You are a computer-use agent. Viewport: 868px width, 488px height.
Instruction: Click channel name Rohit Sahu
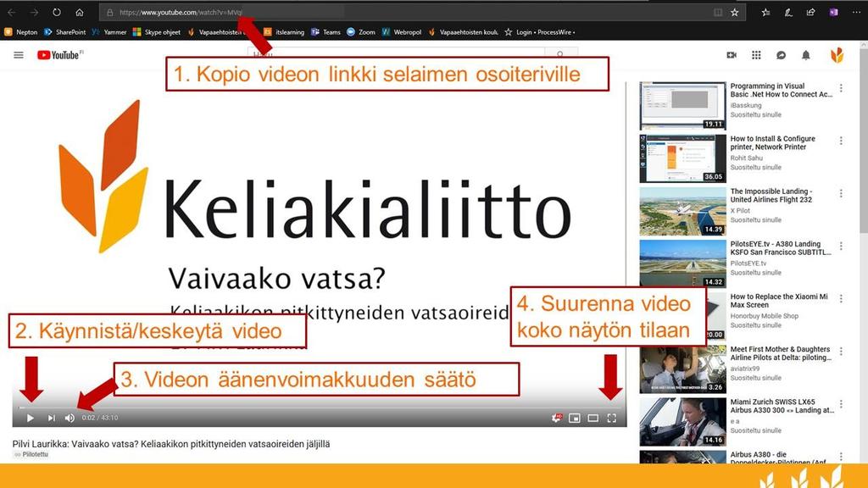[746, 158]
